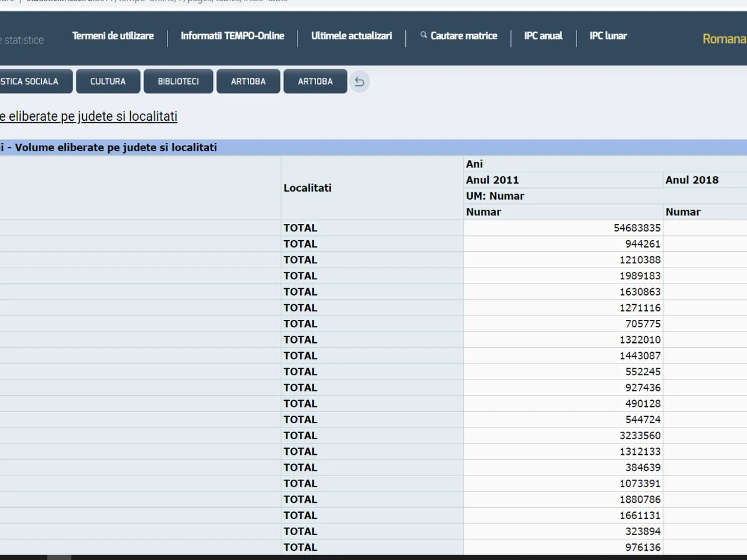747x560 pixels.
Task: Click the ART108A button next to BIBLIOTECI
Action: 248,82
